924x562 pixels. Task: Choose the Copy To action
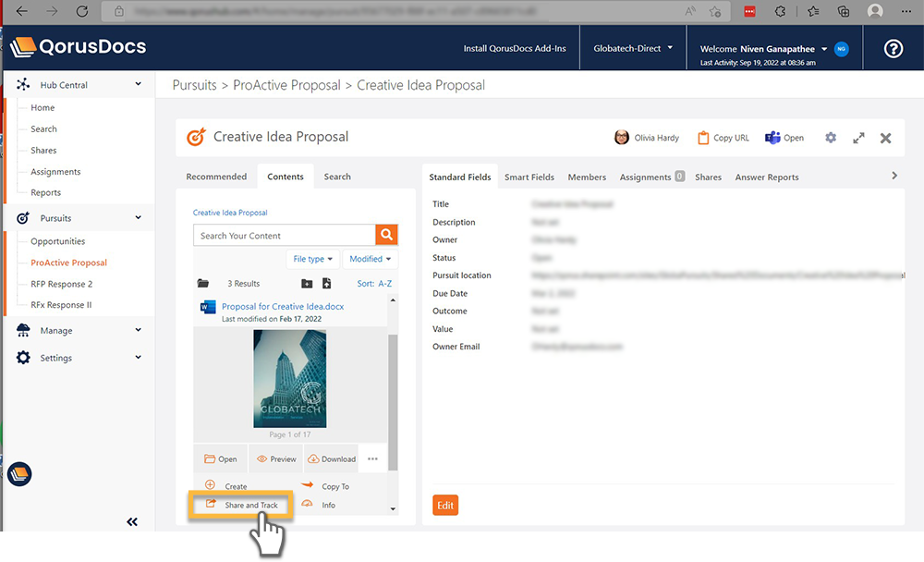tap(325, 486)
